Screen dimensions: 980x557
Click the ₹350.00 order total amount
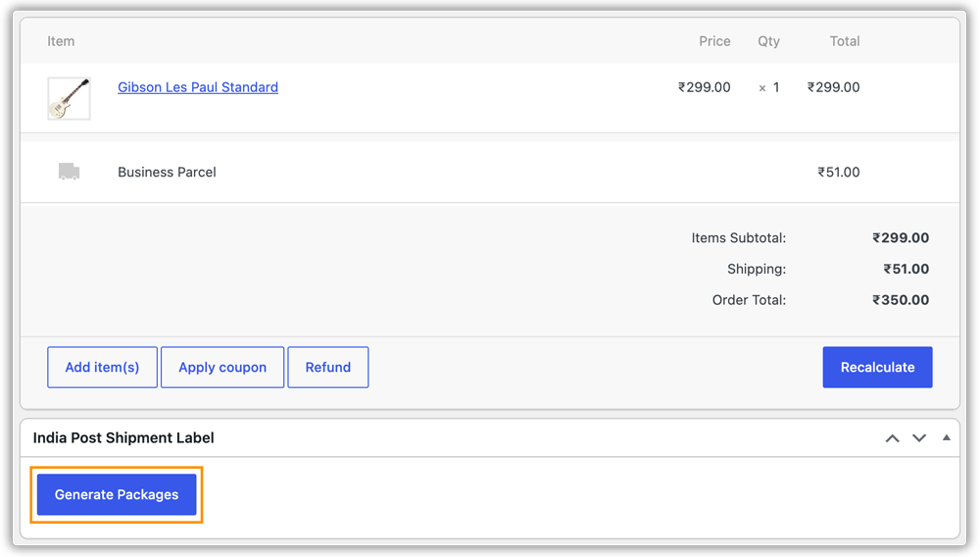(x=901, y=299)
